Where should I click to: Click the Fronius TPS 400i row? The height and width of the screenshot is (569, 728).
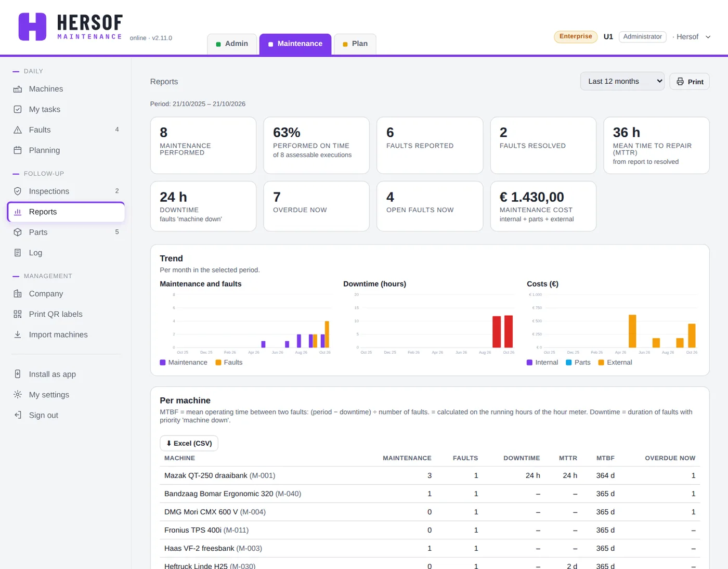[x=430, y=530]
